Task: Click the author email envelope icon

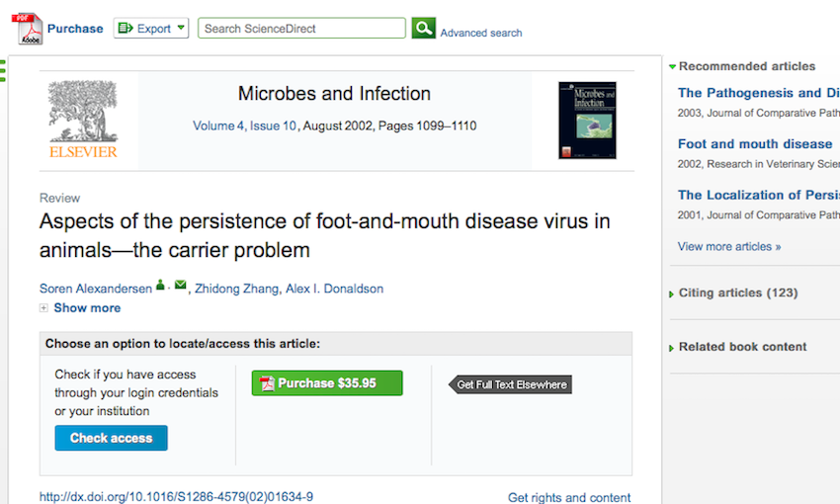Action: point(180,287)
